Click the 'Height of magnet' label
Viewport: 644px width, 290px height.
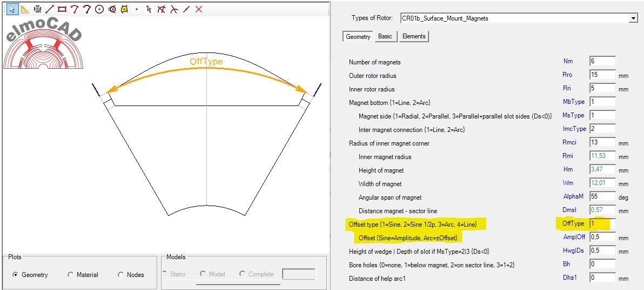pyautogui.click(x=381, y=170)
